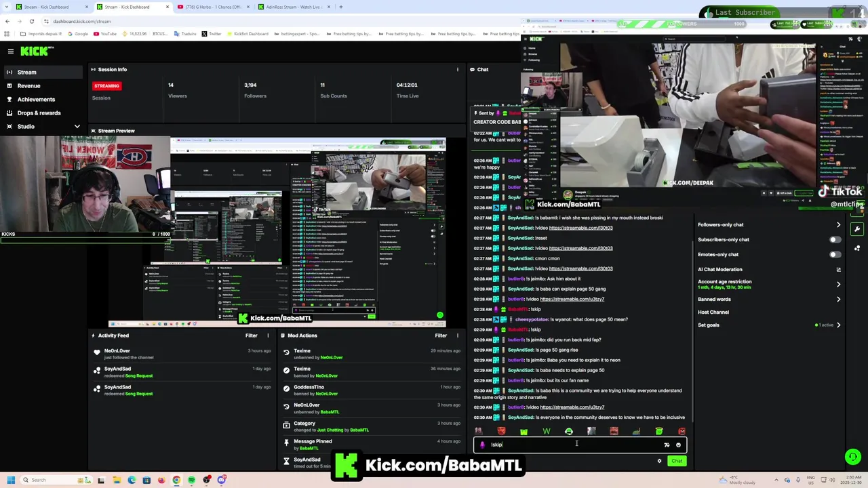This screenshot has width=868, height=488.
Task: Switch to AdinRoss Stream tab
Action: click(294, 7)
